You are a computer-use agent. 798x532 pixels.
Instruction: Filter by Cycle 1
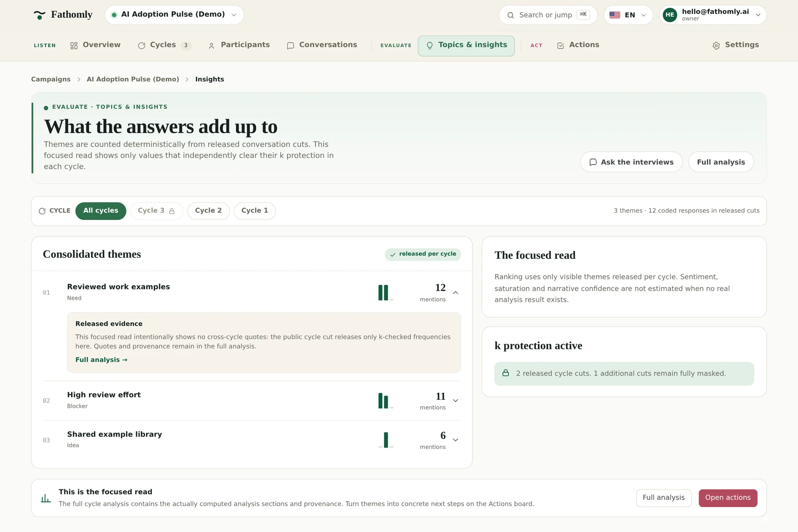pyautogui.click(x=255, y=211)
